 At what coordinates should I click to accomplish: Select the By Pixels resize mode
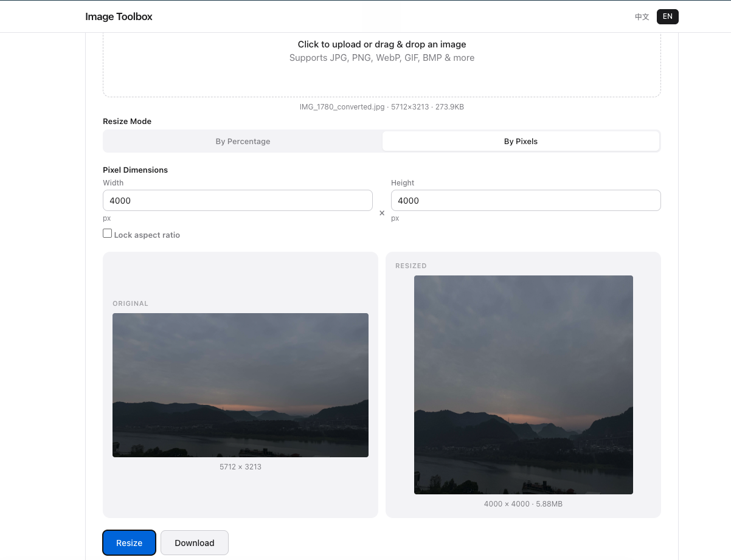pyautogui.click(x=521, y=141)
